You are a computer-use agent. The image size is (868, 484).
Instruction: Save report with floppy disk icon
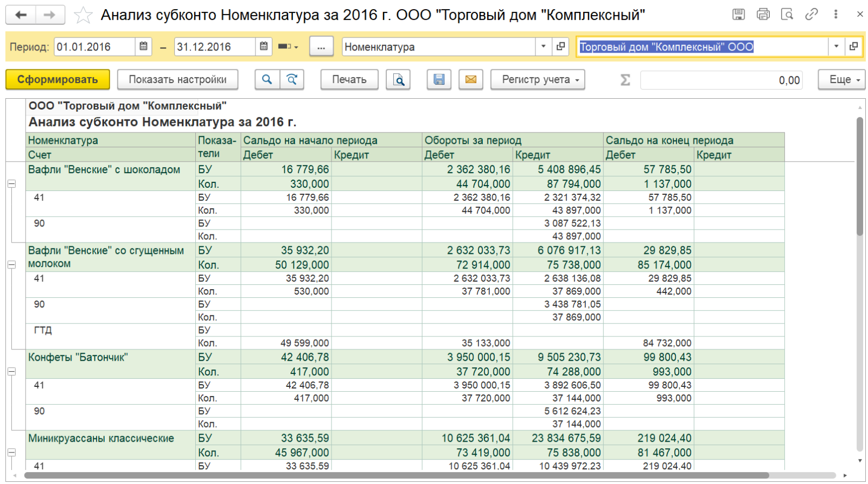(x=439, y=79)
